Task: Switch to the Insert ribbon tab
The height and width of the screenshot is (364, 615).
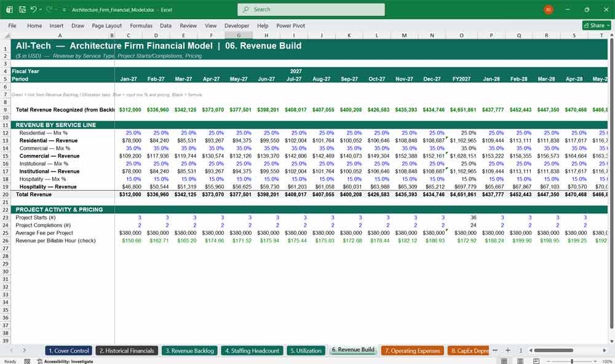Action: point(57,25)
